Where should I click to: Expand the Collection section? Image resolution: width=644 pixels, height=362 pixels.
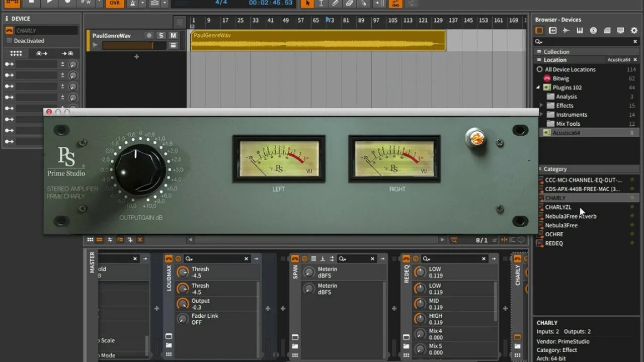587,52
